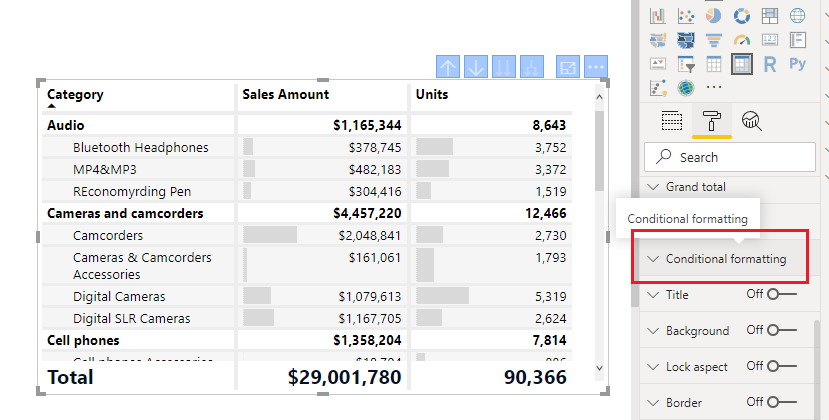Select the R script visual icon

point(770,64)
